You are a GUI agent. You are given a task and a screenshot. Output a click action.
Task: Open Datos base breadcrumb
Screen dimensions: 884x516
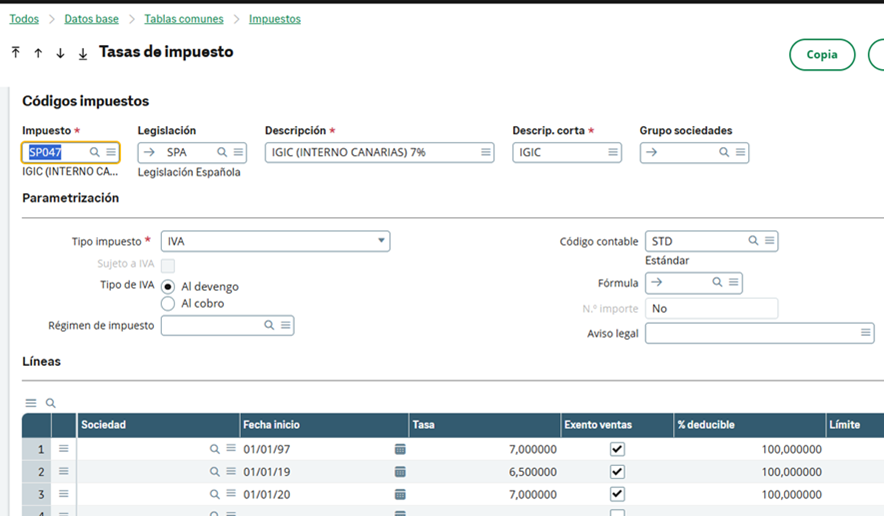(x=91, y=19)
